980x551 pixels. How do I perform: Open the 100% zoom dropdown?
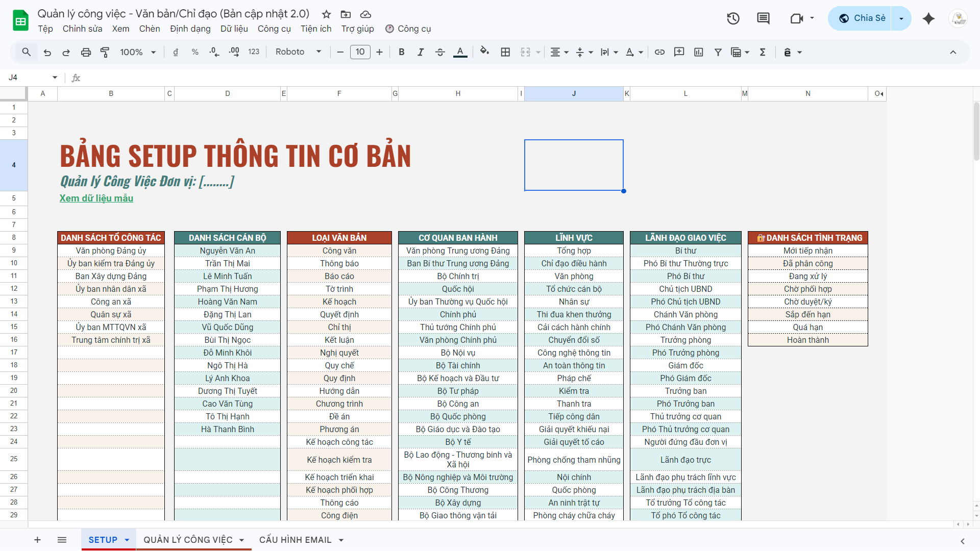pos(137,52)
